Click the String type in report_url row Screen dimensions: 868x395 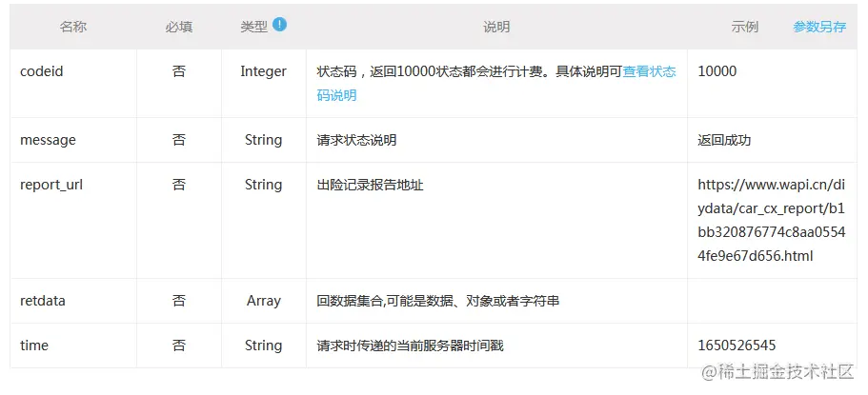coord(264,185)
